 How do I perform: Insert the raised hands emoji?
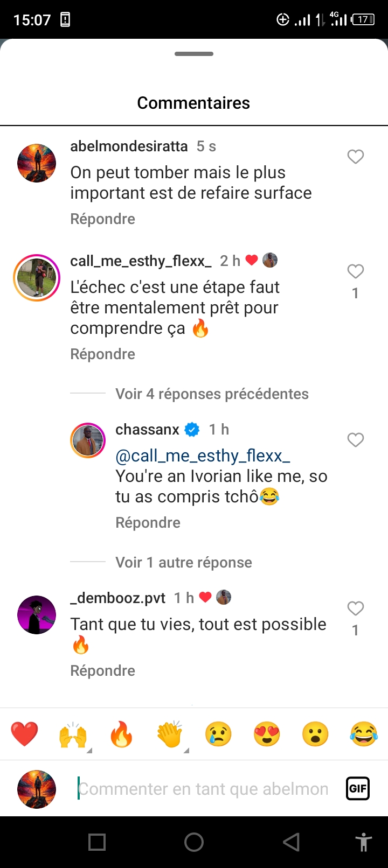pos(73,734)
